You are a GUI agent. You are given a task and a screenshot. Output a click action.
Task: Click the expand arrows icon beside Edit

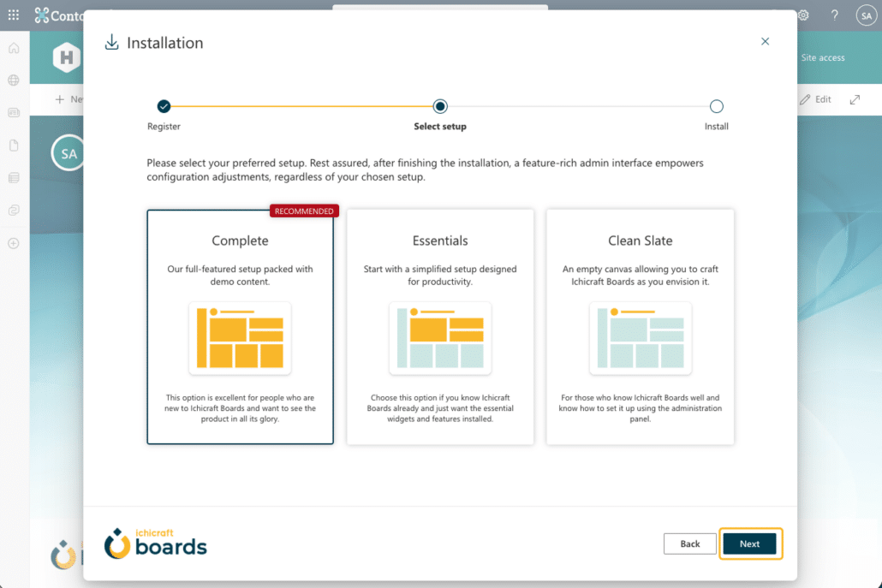click(x=855, y=99)
